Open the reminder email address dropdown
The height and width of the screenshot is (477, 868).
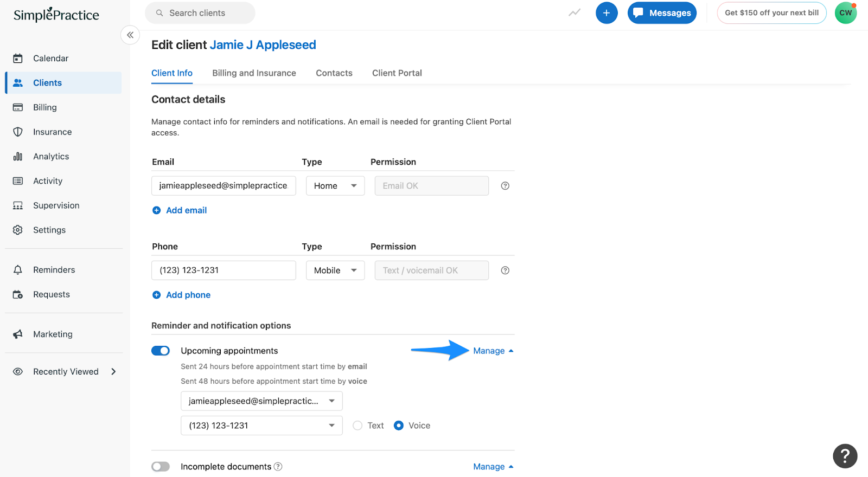click(x=261, y=401)
